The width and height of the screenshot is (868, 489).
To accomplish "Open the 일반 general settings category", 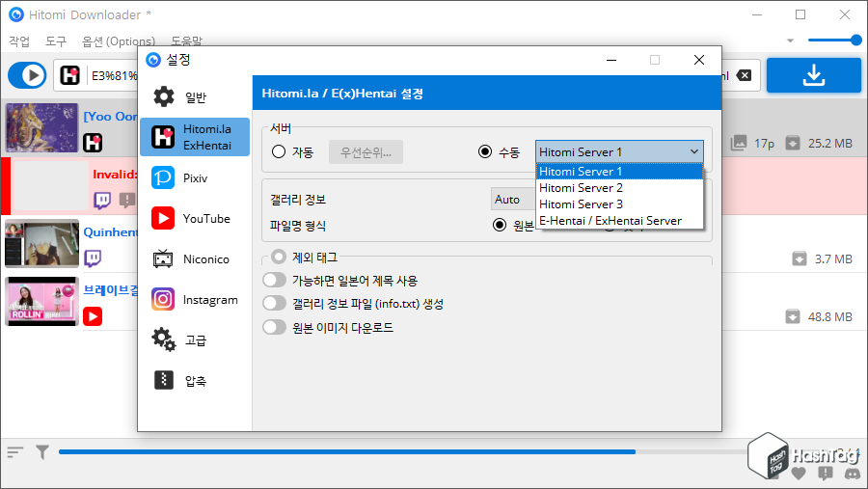I will point(195,96).
